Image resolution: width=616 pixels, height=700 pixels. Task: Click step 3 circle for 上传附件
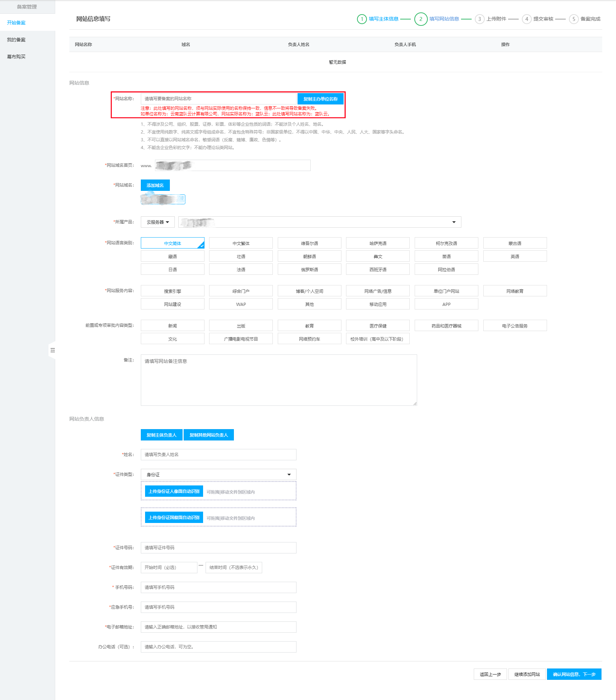479,19
